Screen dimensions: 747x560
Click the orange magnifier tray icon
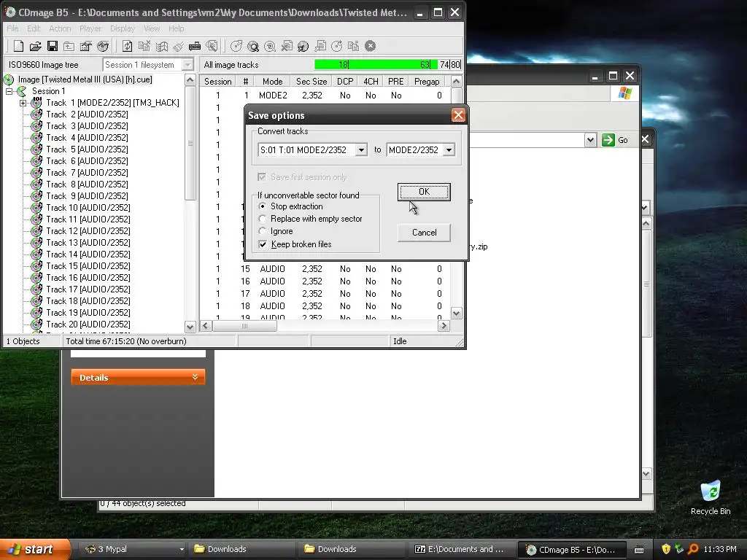click(x=693, y=548)
